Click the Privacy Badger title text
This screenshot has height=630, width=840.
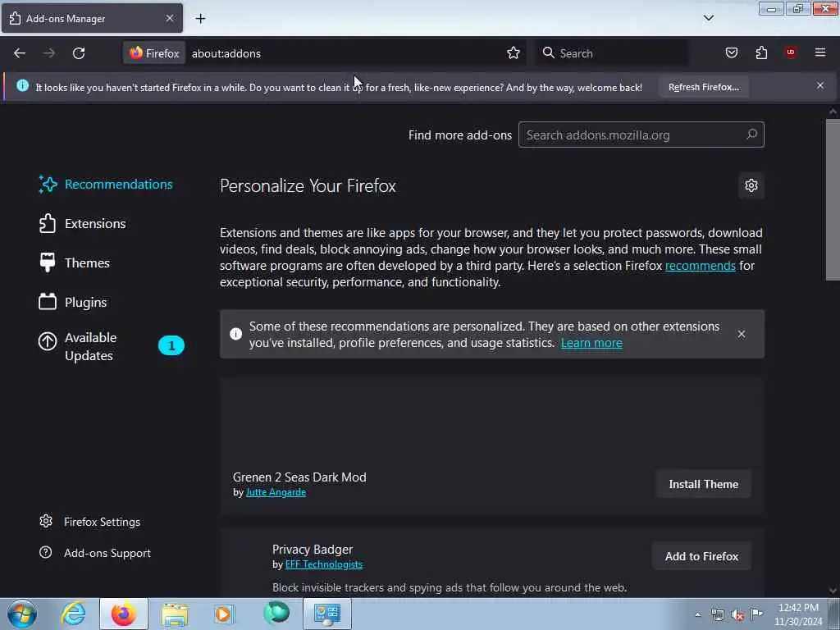coord(313,550)
